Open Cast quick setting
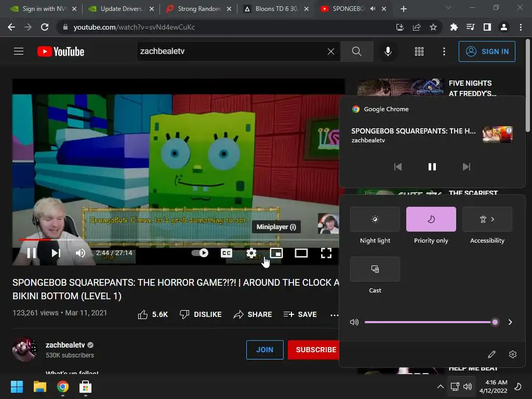The height and width of the screenshot is (399, 532). click(375, 269)
